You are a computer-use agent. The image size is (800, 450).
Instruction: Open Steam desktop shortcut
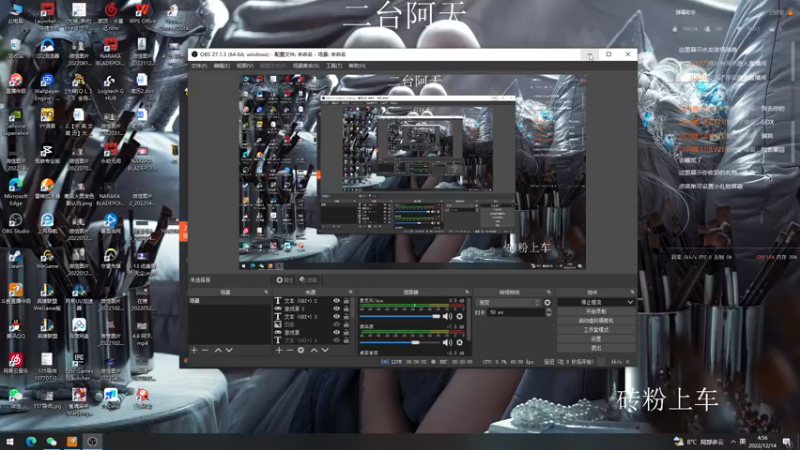tap(15, 259)
